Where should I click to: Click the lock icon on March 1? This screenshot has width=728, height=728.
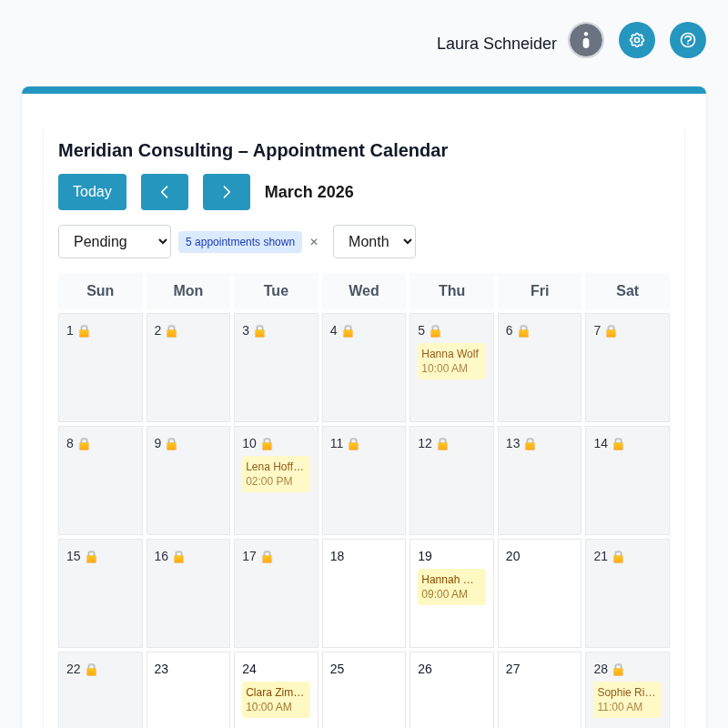click(84, 331)
